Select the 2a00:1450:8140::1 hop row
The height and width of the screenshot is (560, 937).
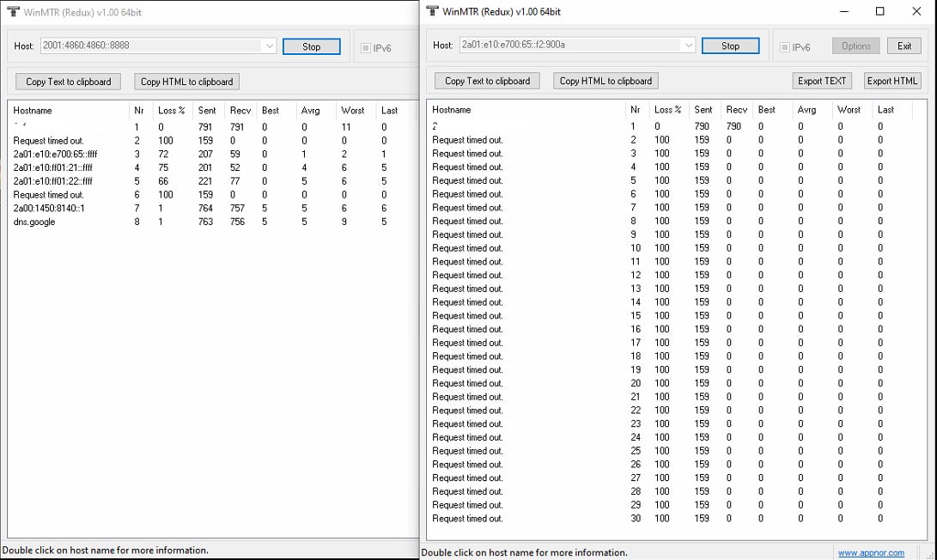(x=49, y=208)
